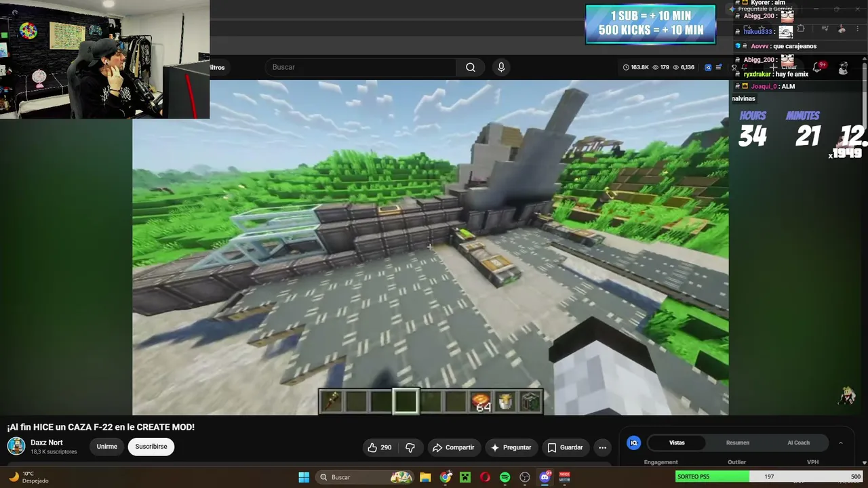Click the chat message from Joaqui_0
Image resolution: width=868 pixels, height=488 pixels.
coord(766,86)
